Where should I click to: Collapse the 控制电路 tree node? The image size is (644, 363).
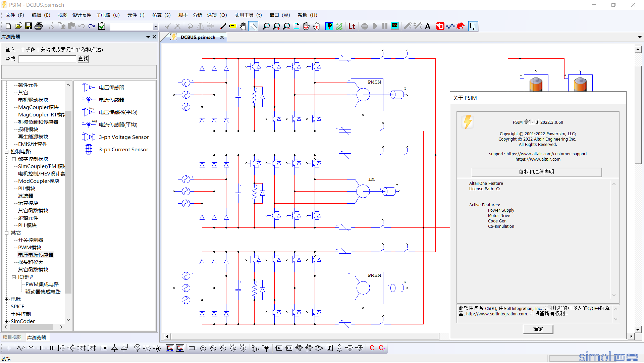6,152
